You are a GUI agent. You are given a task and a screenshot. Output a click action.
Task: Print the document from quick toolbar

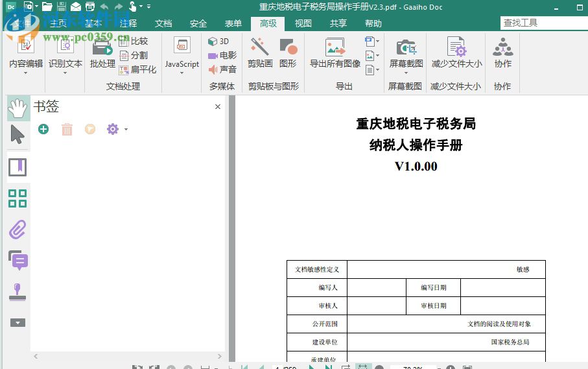tap(90, 6)
